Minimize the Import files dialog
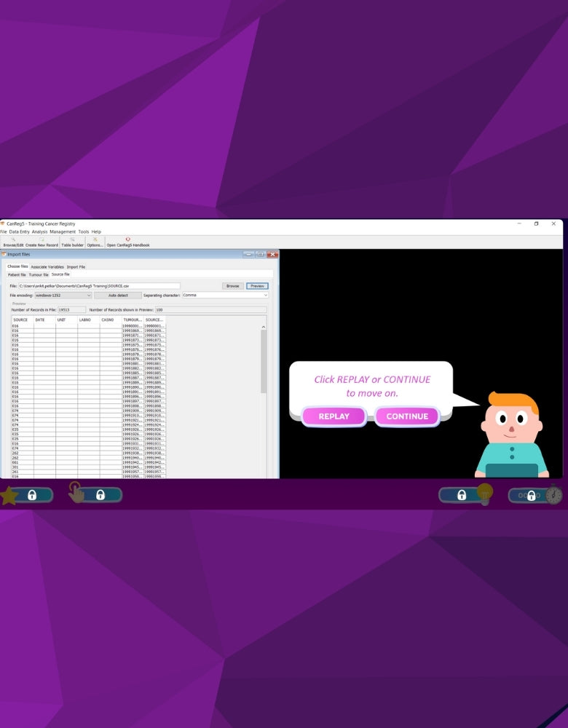Screen dimensions: 568x728 pyautogui.click(x=248, y=254)
